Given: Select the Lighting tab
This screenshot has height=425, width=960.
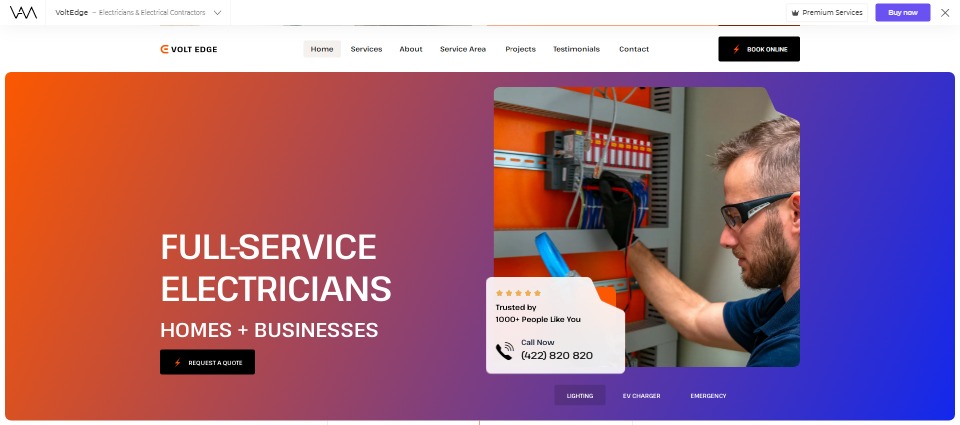Looking at the screenshot, I should [580, 396].
